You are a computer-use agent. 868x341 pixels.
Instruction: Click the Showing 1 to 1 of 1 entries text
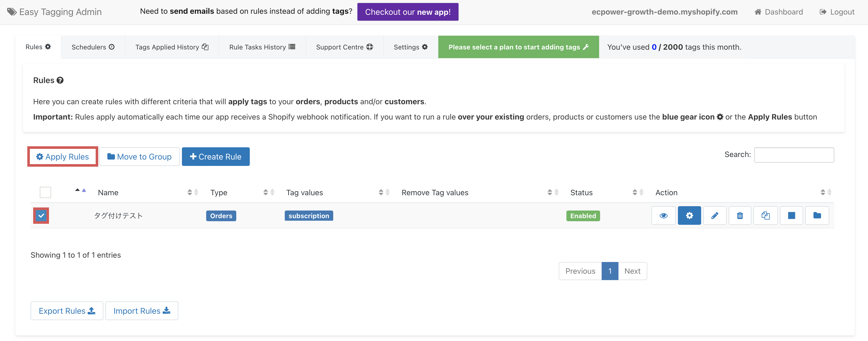tap(76, 255)
